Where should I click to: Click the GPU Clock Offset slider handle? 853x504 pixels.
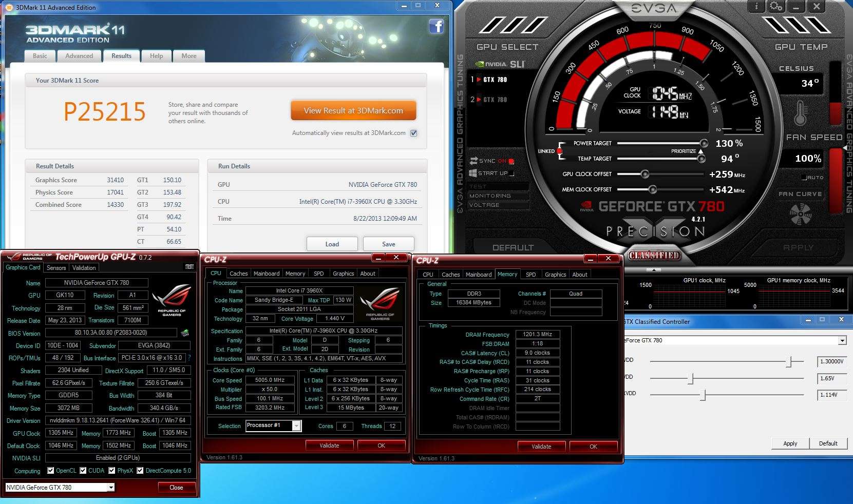tap(645, 175)
